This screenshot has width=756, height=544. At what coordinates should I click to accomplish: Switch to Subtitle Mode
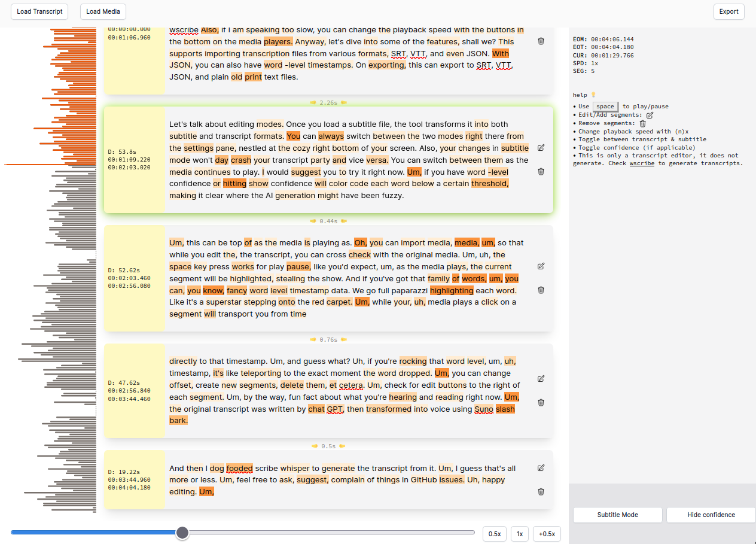coord(617,515)
